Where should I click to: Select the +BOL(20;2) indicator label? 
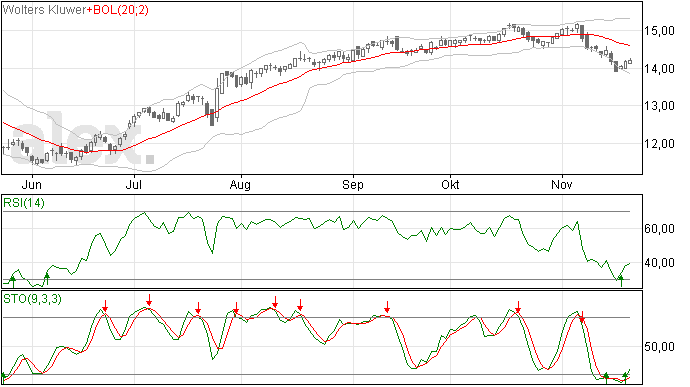[x=118, y=9]
